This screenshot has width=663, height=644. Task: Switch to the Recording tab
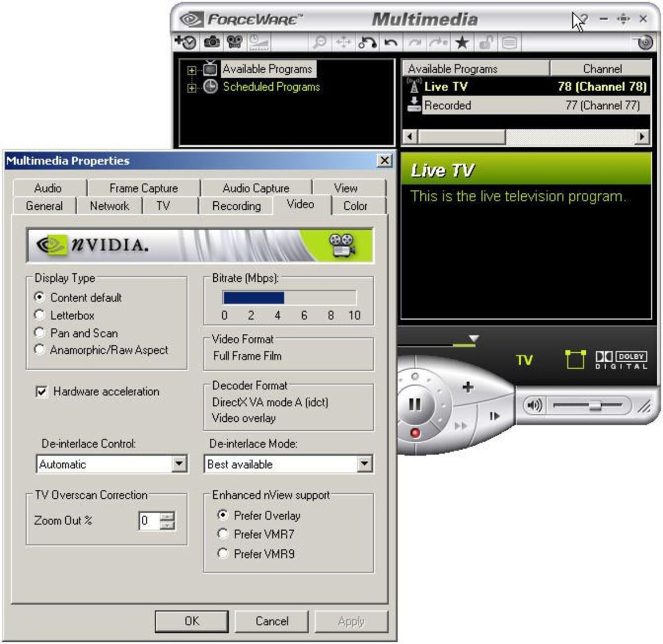[237, 206]
